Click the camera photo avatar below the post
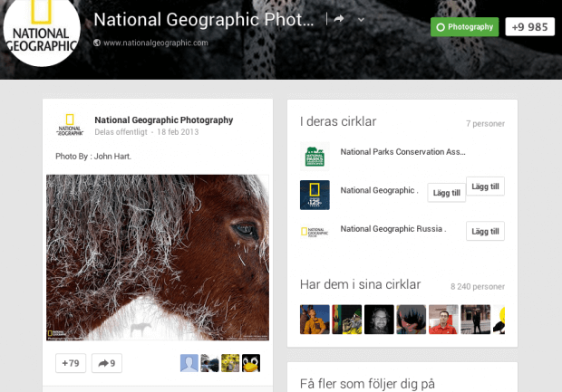This screenshot has height=392, width=562. click(209, 363)
